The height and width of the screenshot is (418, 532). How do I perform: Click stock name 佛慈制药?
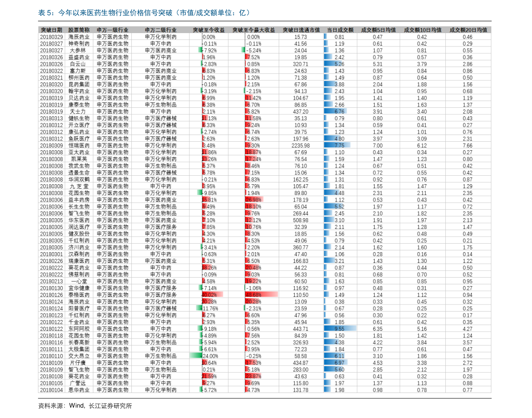79,274
